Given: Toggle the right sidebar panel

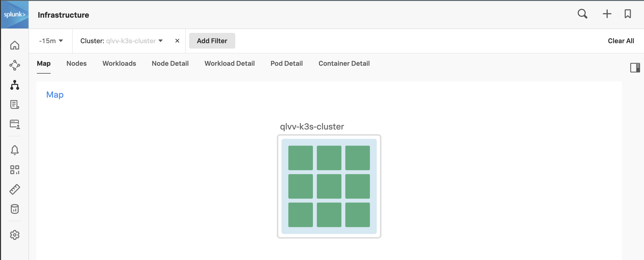Looking at the screenshot, I should (635, 67).
